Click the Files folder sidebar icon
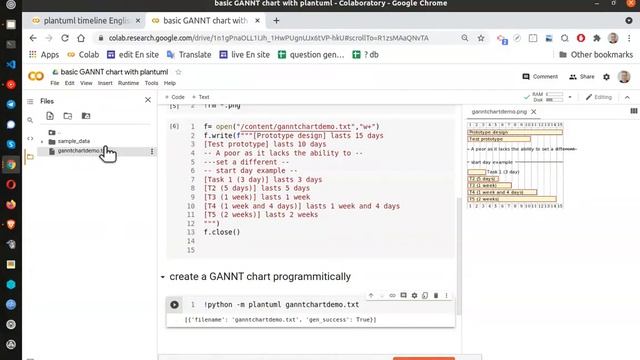 (x=30, y=157)
